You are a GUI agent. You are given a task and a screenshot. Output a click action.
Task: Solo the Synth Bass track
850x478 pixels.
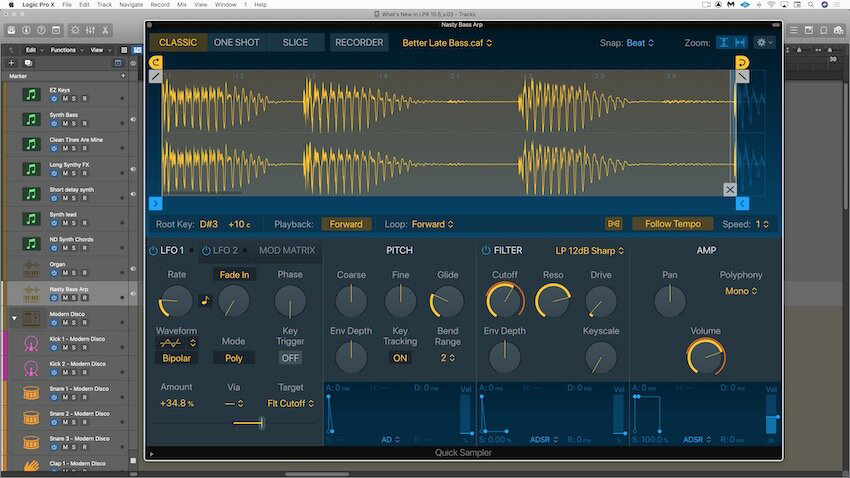tap(74, 124)
